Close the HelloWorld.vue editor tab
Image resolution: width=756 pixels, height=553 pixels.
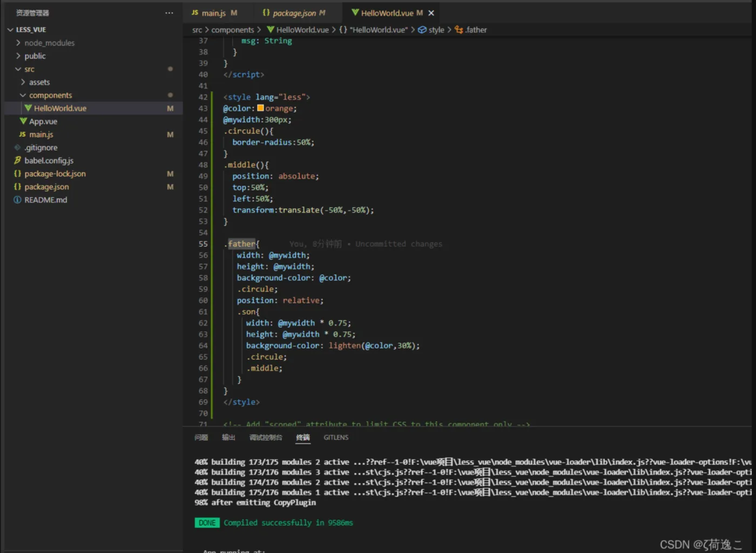pyautogui.click(x=431, y=13)
